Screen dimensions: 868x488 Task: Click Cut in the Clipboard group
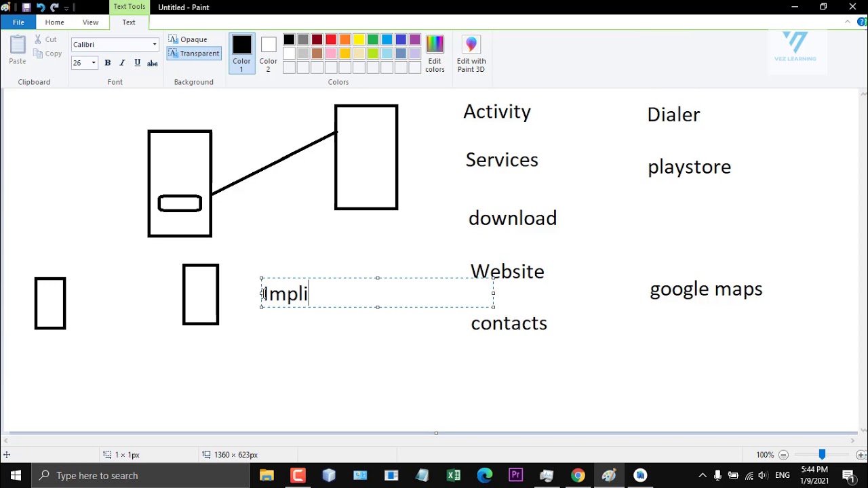point(45,39)
